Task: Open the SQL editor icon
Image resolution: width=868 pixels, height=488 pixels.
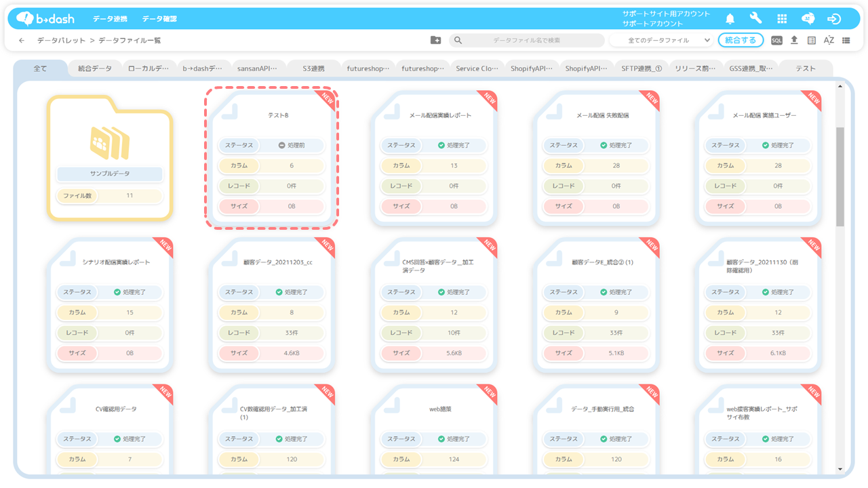Action: click(776, 41)
